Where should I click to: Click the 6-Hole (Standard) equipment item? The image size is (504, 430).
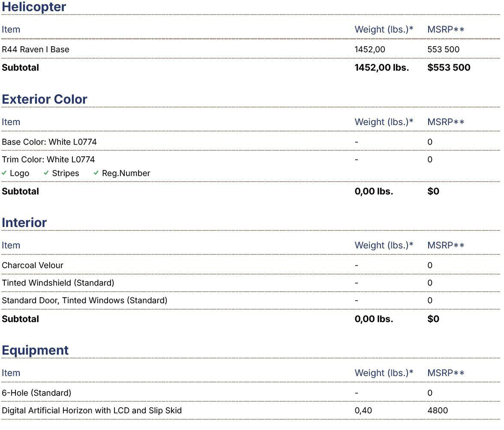tap(36, 393)
